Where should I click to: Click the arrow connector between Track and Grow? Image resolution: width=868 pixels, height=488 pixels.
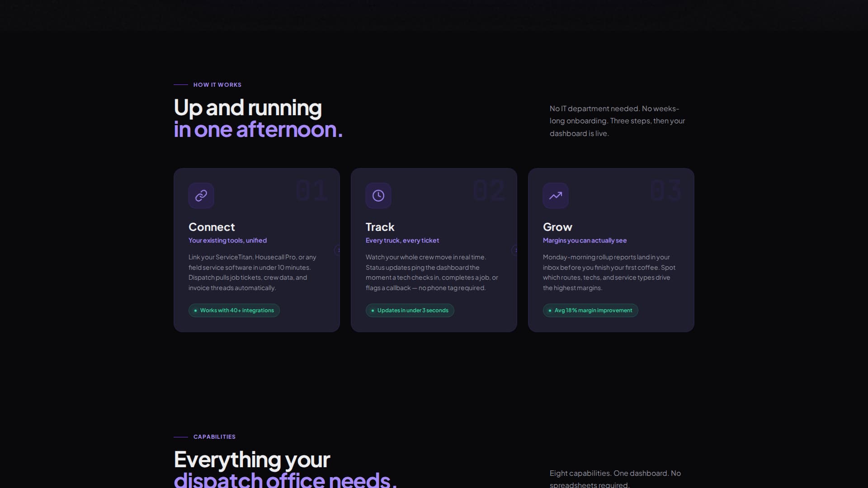514,250
